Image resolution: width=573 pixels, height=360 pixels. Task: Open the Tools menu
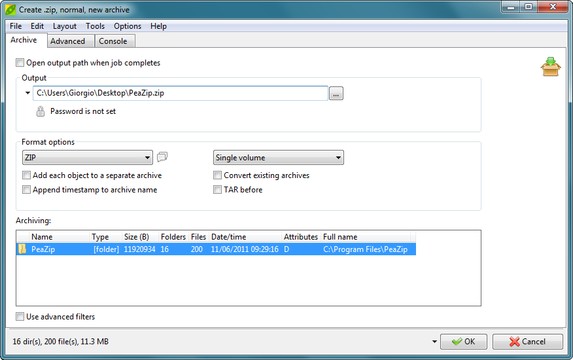pyautogui.click(x=95, y=26)
